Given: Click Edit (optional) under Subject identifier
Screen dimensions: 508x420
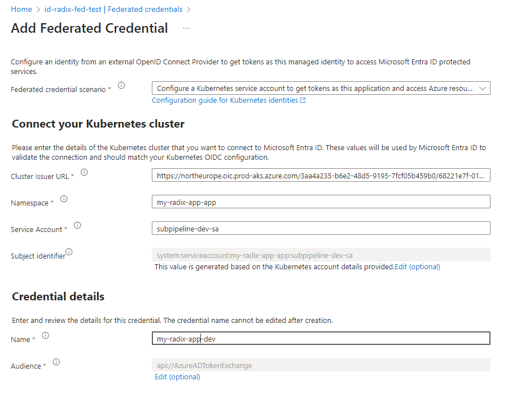Looking at the screenshot, I should coord(417,266).
